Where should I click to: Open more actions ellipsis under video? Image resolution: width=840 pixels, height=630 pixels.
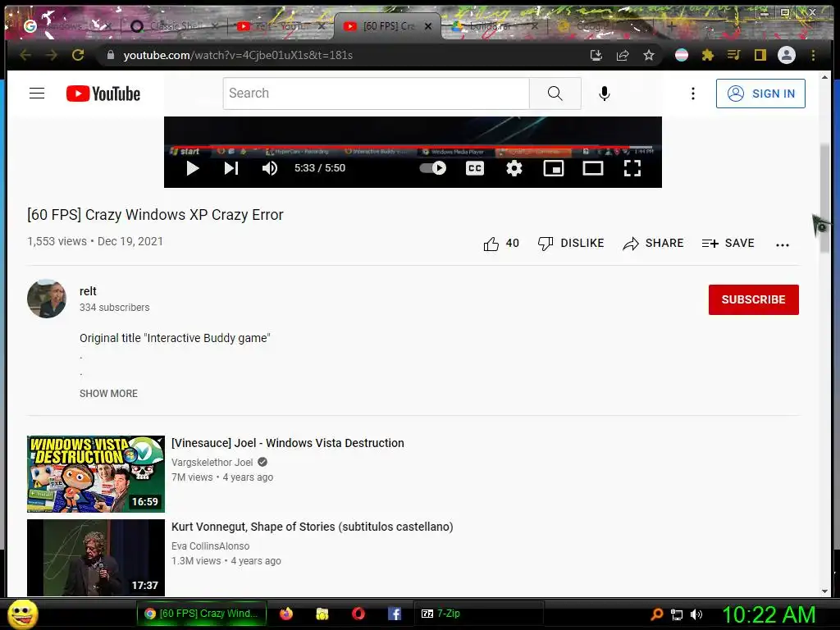[x=782, y=244]
